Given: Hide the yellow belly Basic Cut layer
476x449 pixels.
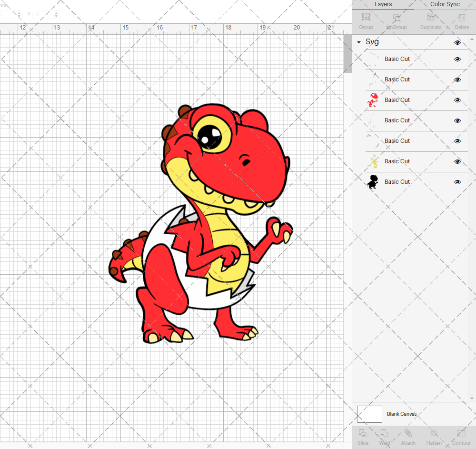Looking at the screenshot, I should pyautogui.click(x=457, y=161).
